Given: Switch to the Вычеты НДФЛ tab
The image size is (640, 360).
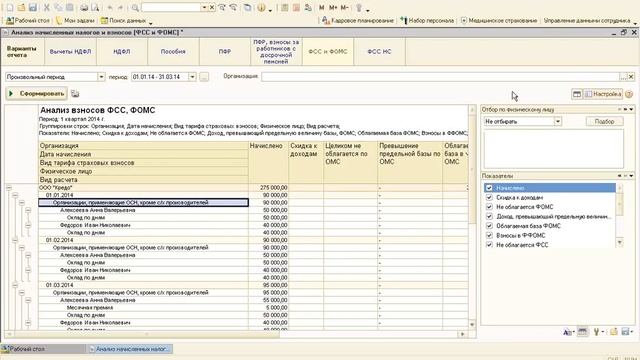Looking at the screenshot, I should (70, 51).
